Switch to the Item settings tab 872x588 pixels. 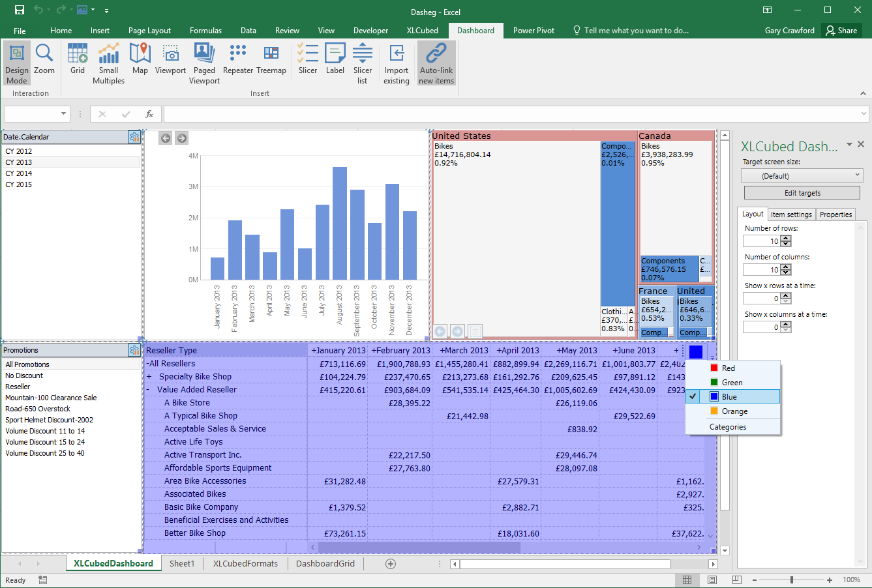[x=791, y=214]
